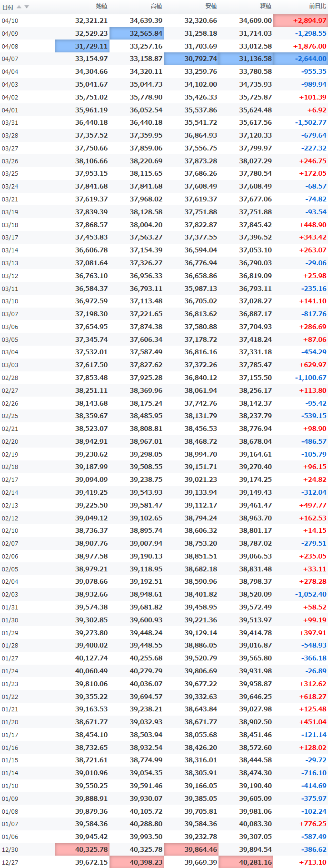Select the 03/21 high 37,968.02
Image resolution: width=328 pixels, height=868 pixels.
[146, 199]
